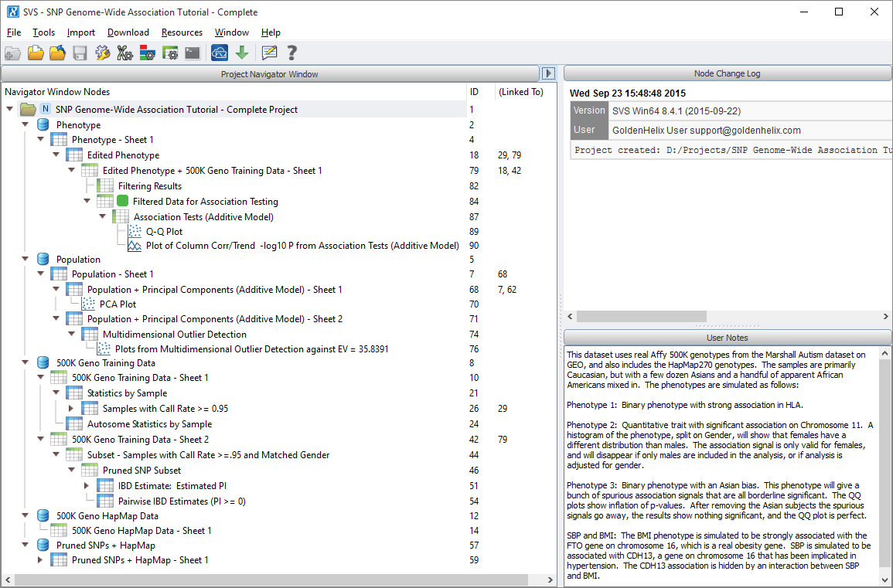Click the Project Navigator Window header button
The height and width of the screenshot is (588, 893).
[269, 74]
